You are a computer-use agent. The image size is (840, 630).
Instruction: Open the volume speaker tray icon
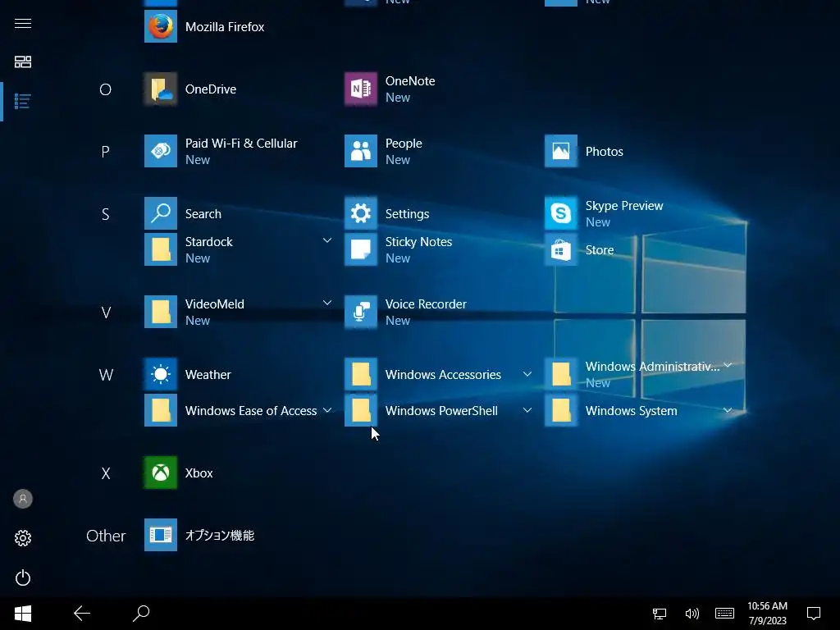pyautogui.click(x=692, y=614)
